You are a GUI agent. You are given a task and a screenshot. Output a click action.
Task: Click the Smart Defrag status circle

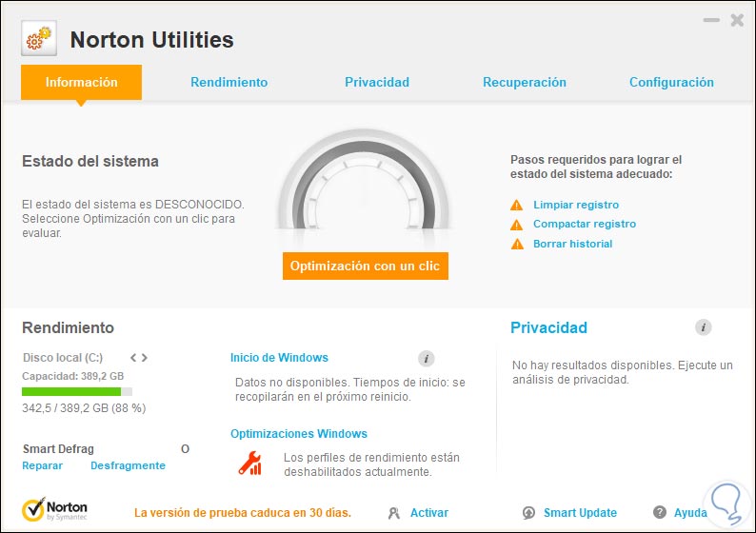tap(185, 449)
